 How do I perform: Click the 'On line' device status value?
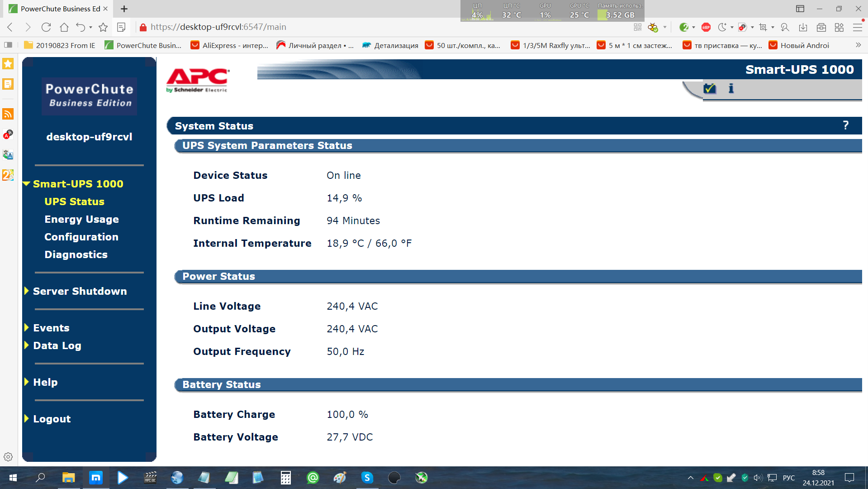point(344,175)
